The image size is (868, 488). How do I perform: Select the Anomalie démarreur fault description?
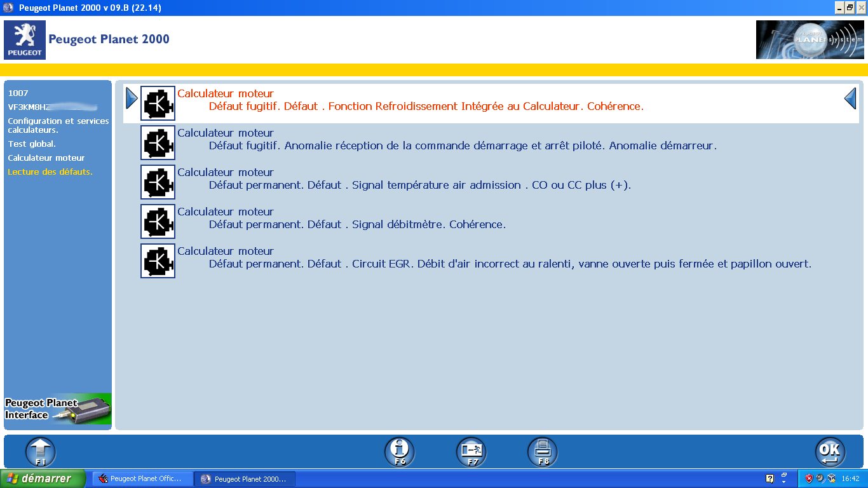pyautogui.click(x=463, y=146)
